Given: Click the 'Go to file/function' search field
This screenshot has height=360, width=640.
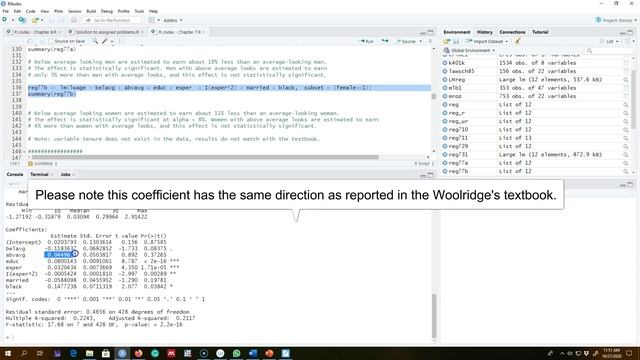Looking at the screenshot, I should (112, 20).
